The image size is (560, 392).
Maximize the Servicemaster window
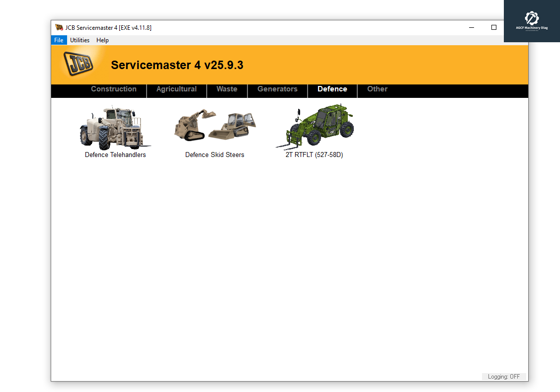[494, 28]
